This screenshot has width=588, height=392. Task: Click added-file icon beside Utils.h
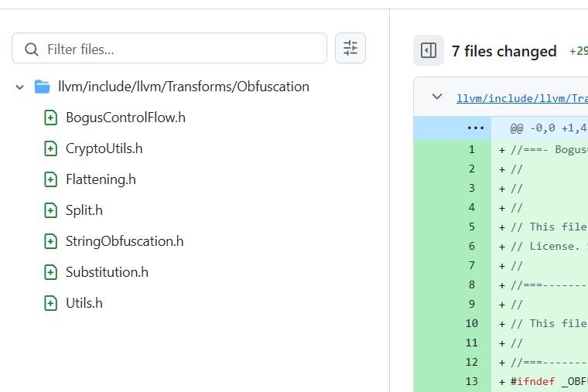(x=50, y=303)
